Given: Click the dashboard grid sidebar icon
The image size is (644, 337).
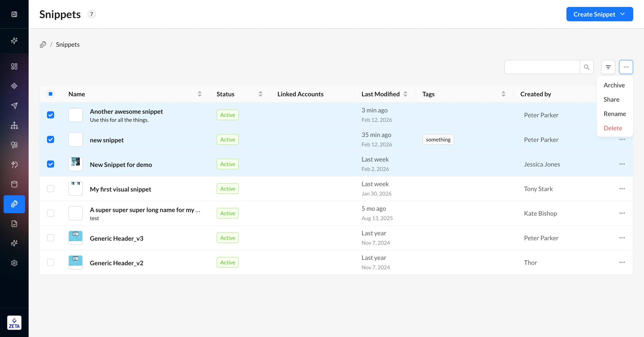Looking at the screenshot, I should tap(14, 66).
